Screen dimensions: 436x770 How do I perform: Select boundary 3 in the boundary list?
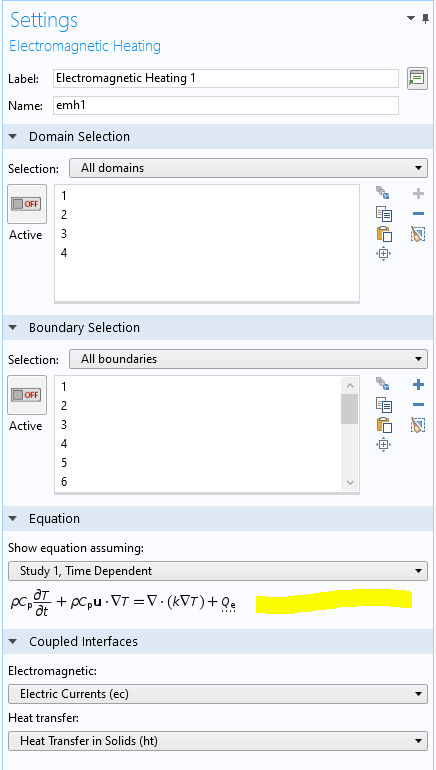[x=198, y=425]
